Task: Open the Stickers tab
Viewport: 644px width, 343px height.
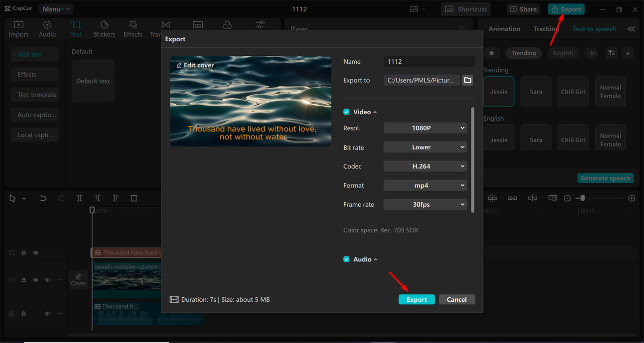Action: coord(105,29)
